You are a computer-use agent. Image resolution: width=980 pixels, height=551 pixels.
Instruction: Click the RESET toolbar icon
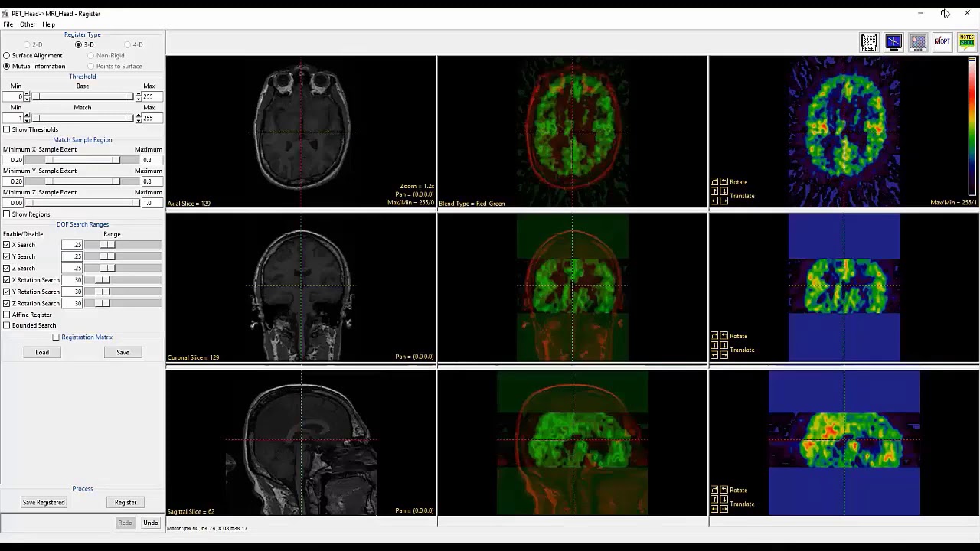tap(869, 42)
